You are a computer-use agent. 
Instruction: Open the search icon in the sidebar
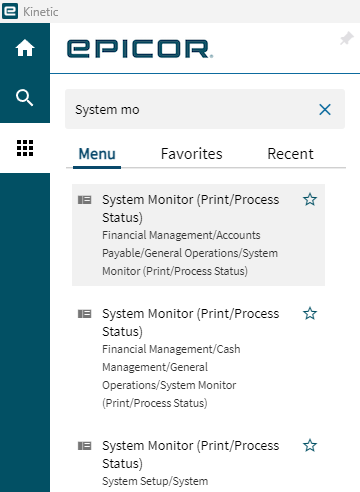coord(25,98)
